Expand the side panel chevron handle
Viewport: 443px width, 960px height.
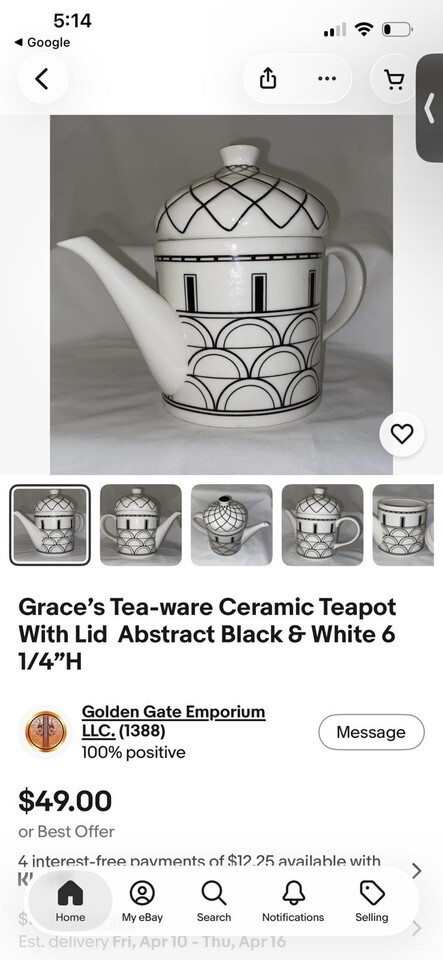pyautogui.click(x=429, y=108)
